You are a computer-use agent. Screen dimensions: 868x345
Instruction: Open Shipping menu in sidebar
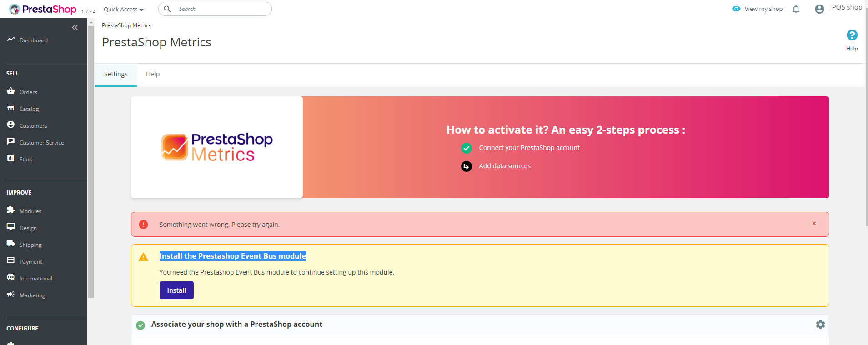click(x=30, y=245)
